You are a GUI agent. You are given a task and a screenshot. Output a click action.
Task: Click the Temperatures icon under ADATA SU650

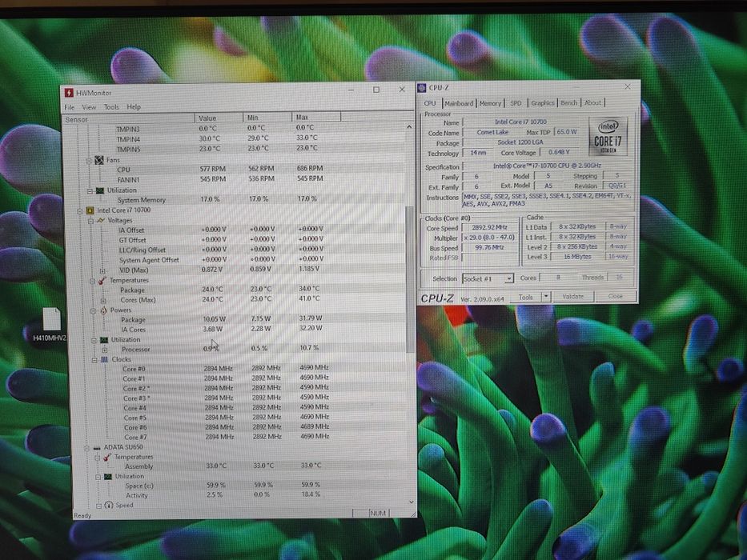click(x=107, y=457)
